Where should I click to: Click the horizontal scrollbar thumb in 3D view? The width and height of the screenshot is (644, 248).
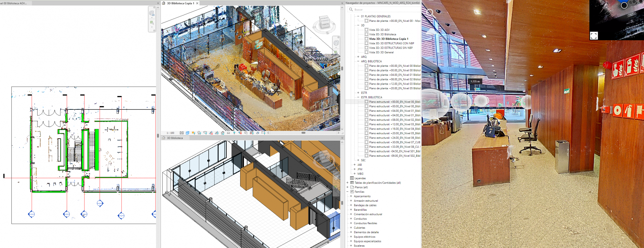pyautogui.click(x=303, y=133)
